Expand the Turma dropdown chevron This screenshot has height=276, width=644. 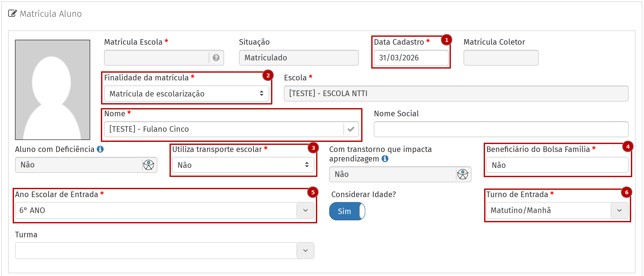tap(305, 250)
